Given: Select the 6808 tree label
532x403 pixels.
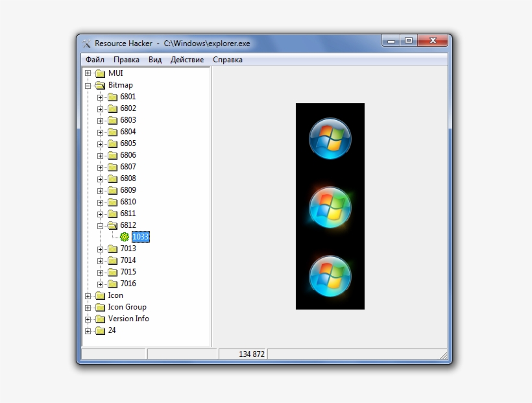Looking at the screenshot, I should pyautogui.click(x=128, y=178).
